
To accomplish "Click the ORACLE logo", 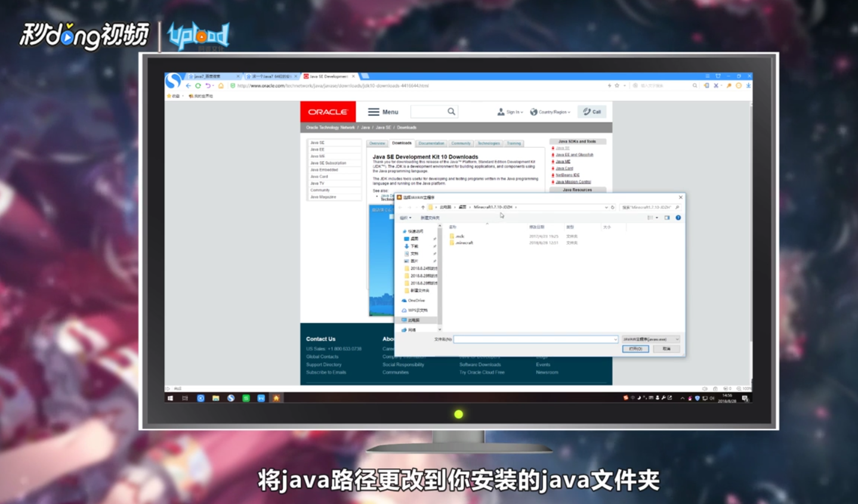I will point(328,112).
